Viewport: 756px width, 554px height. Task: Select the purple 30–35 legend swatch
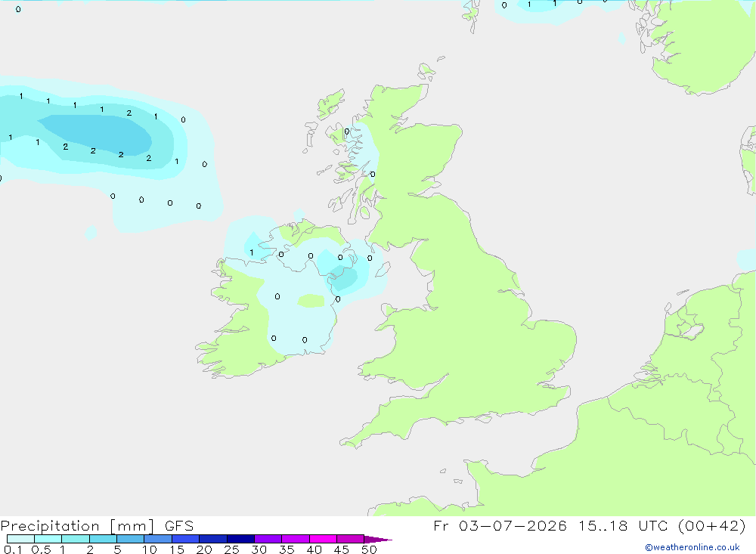coord(268,539)
